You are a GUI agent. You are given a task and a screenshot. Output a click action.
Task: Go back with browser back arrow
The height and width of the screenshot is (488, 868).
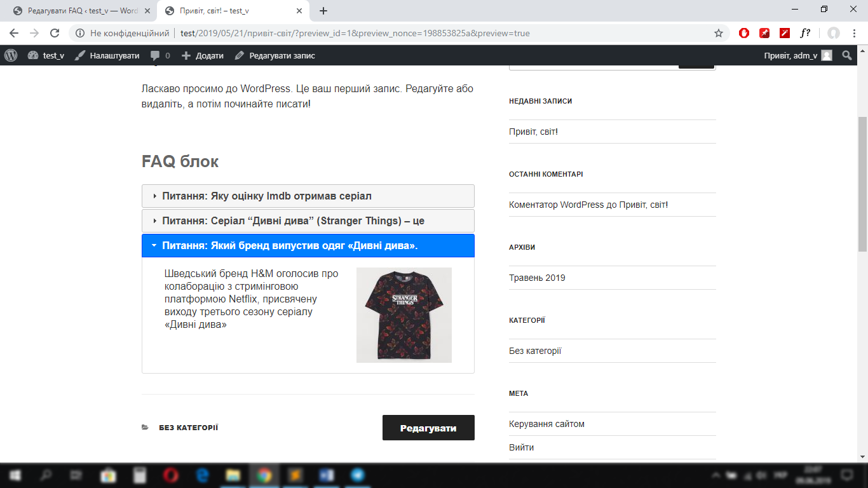[14, 33]
